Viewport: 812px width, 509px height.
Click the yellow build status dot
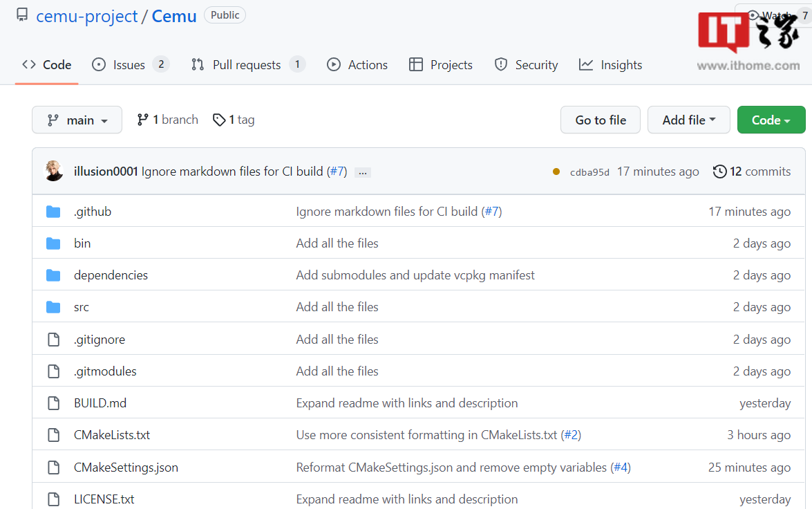(556, 172)
